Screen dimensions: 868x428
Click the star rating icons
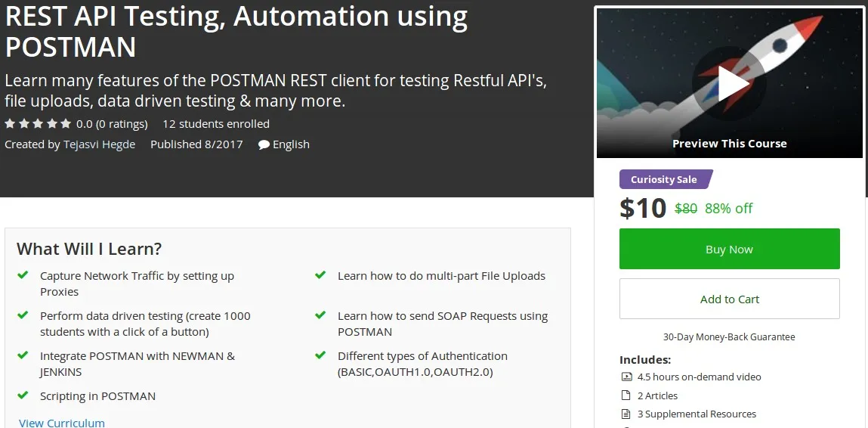(38, 123)
